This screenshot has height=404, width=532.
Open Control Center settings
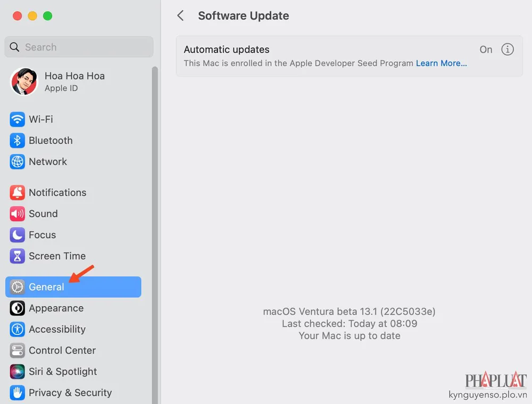[x=62, y=350]
